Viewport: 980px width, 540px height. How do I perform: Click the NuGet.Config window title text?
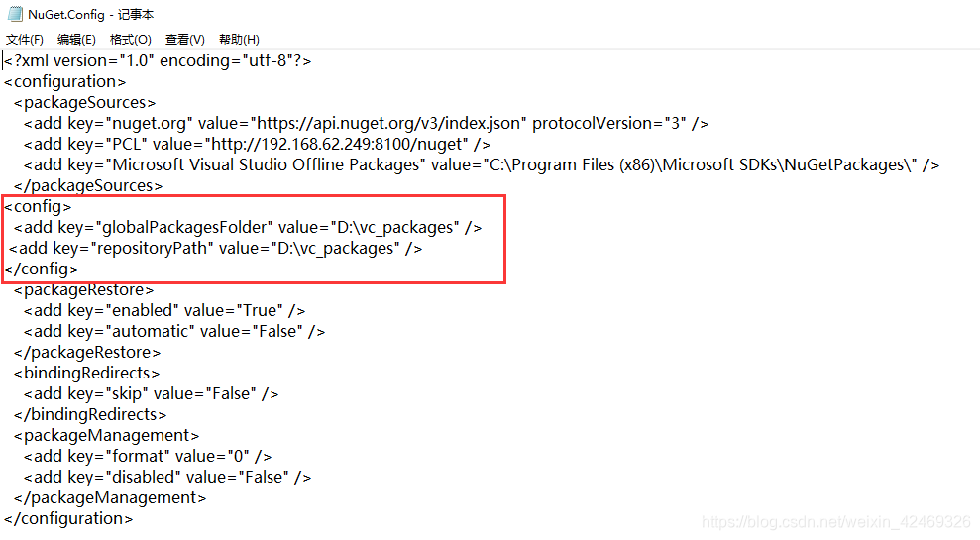[x=90, y=15]
